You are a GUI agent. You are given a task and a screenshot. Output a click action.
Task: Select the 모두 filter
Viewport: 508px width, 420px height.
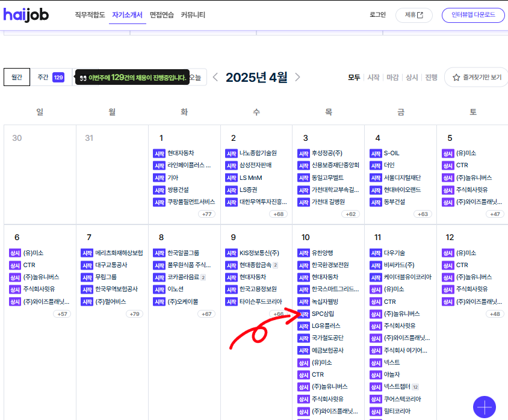(354, 78)
